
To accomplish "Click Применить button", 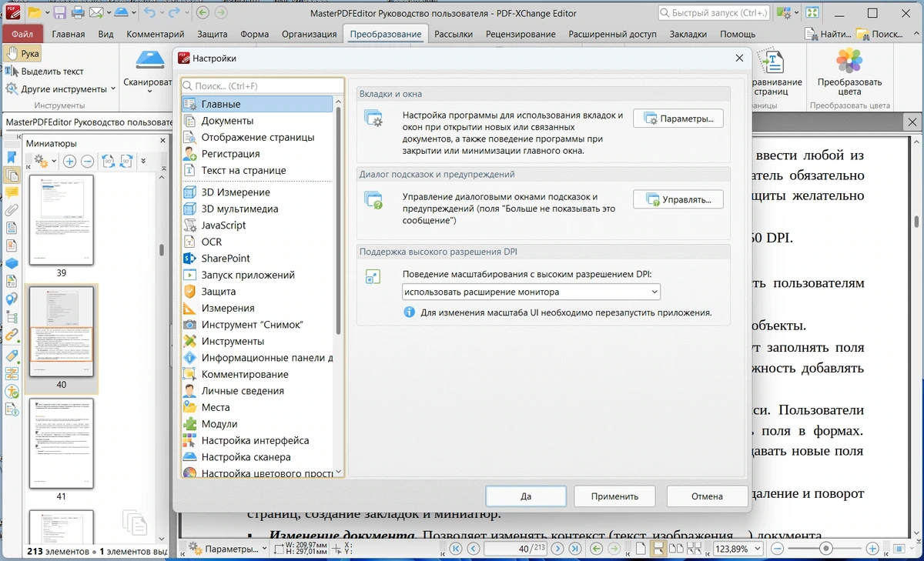I will pos(616,496).
